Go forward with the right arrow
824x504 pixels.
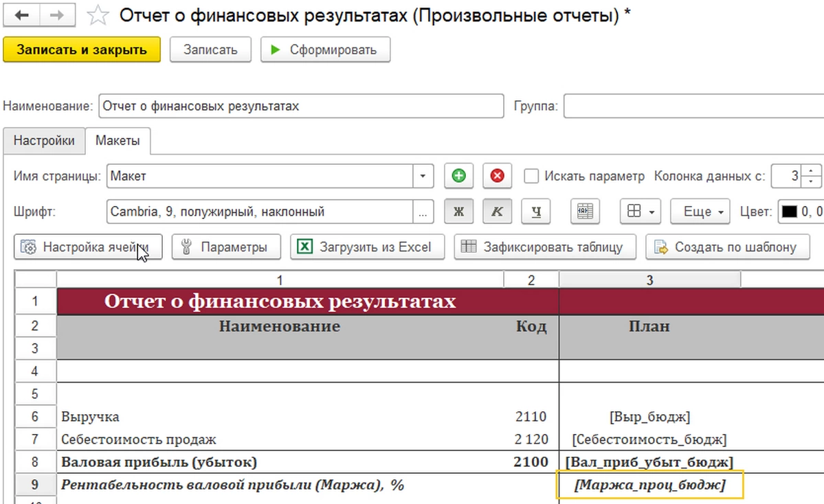(x=57, y=15)
